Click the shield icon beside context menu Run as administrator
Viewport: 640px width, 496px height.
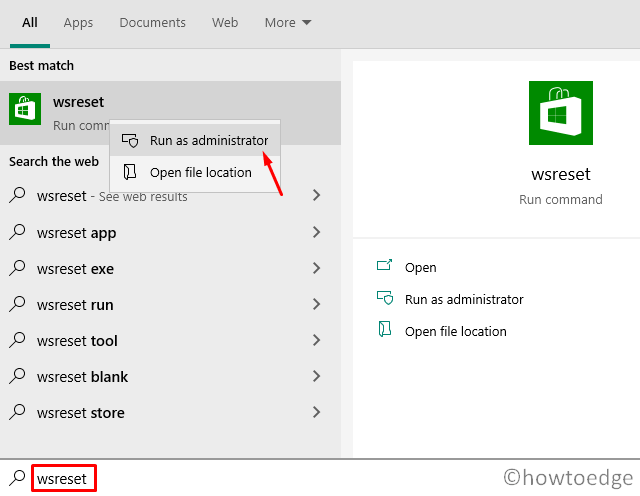129,141
